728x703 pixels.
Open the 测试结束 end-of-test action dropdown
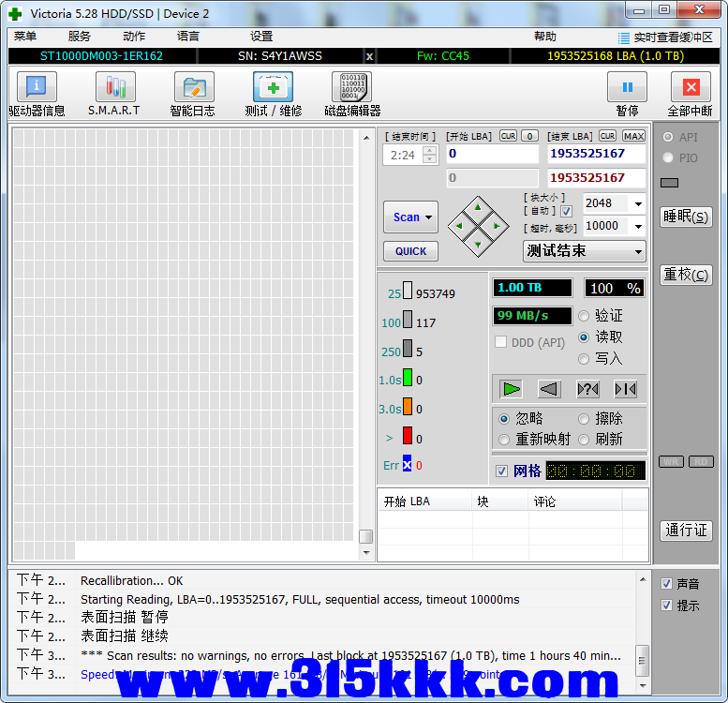coord(638,251)
